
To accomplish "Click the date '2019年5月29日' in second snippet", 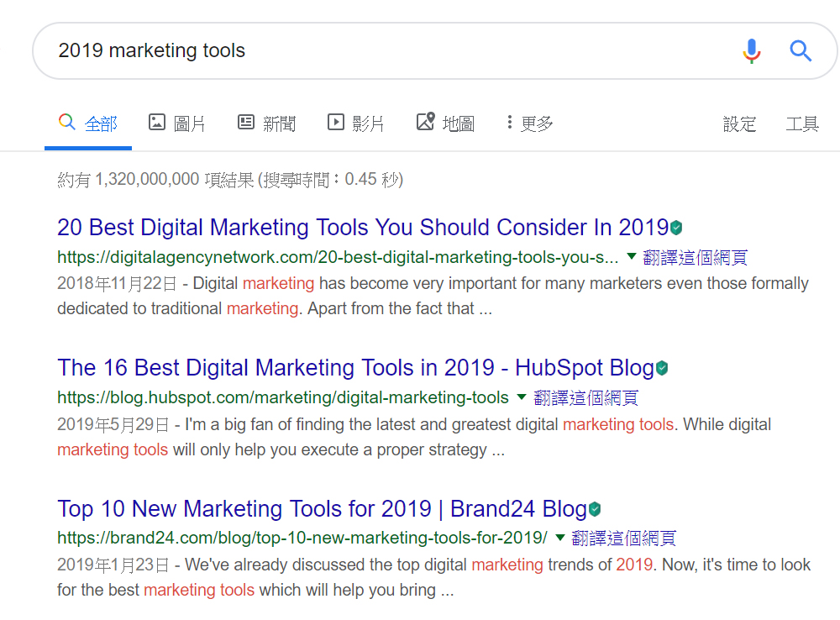I will point(113,425).
